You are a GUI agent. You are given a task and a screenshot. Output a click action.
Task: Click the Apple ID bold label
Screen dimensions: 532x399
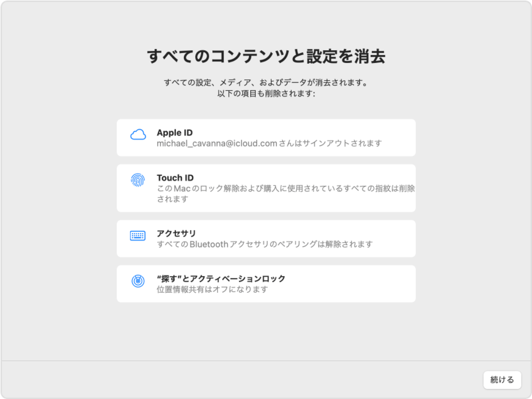174,132
